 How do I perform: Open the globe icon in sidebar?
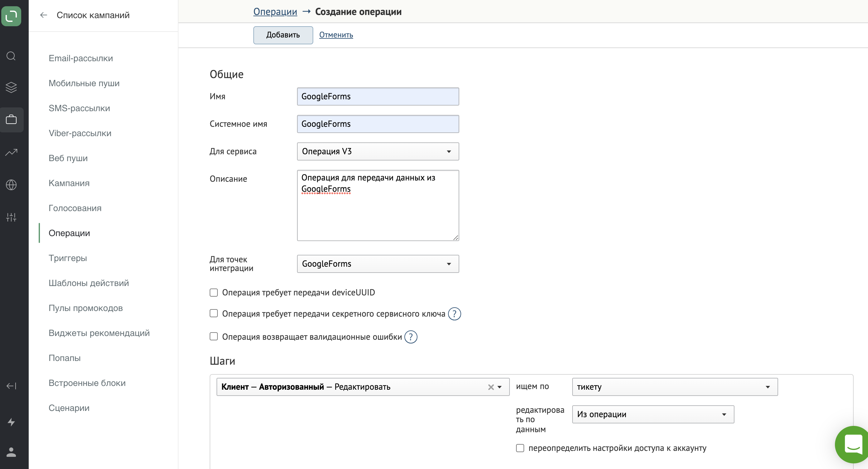point(11,185)
